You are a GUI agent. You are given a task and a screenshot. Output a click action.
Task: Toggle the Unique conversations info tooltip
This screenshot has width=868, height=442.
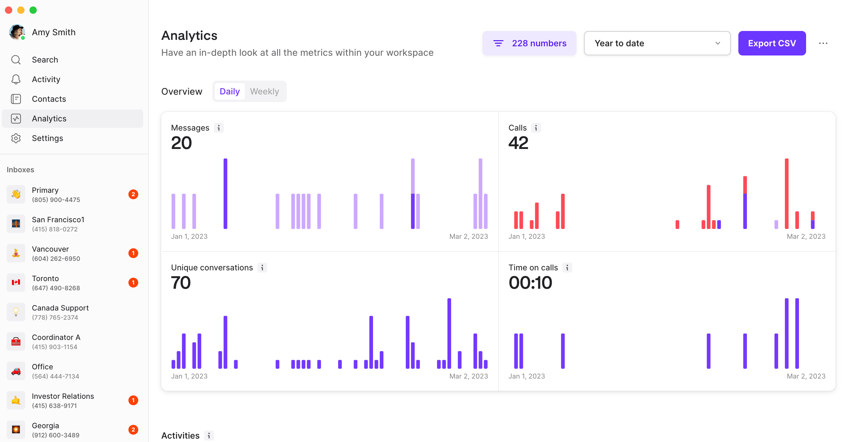pyautogui.click(x=262, y=267)
